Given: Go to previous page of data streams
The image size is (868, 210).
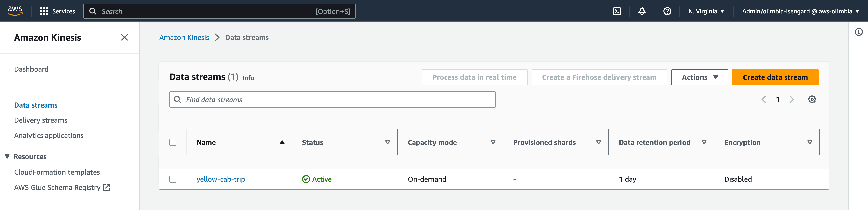Looking at the screenshot, I should point(764,100).
